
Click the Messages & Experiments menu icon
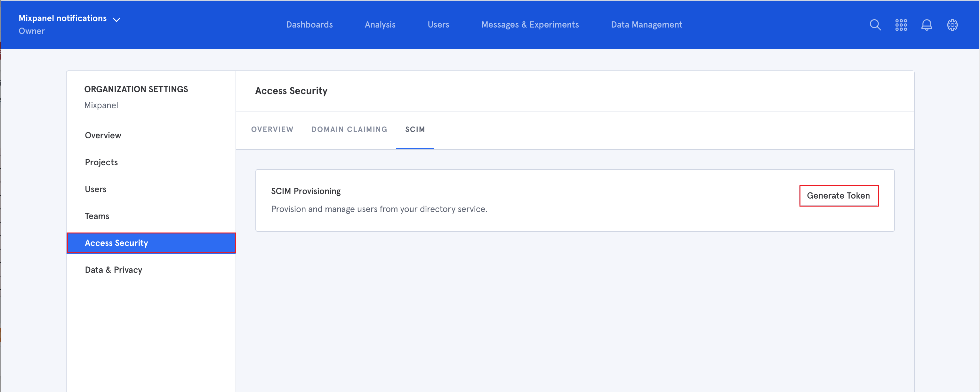tap(529, 25)
